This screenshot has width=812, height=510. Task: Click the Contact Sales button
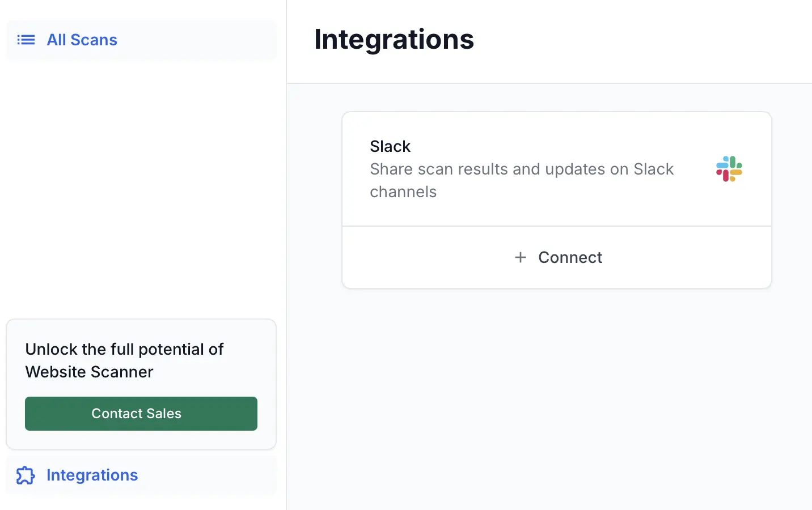click(141, 414)
